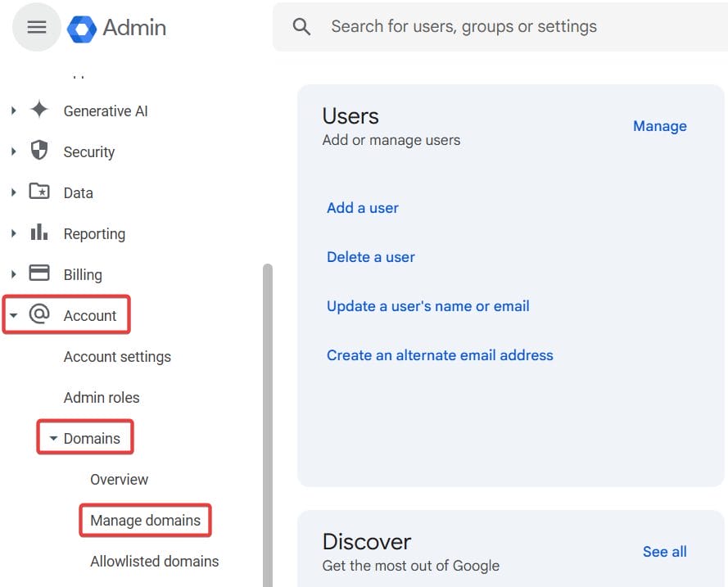Select Admin roles in the sidebar
728x587 pixels.
tap(102, 397)
